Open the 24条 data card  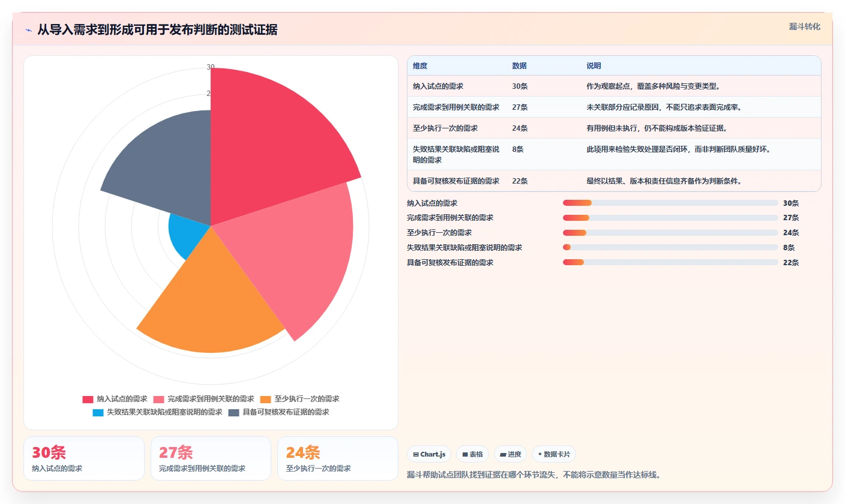click(338, 458)
